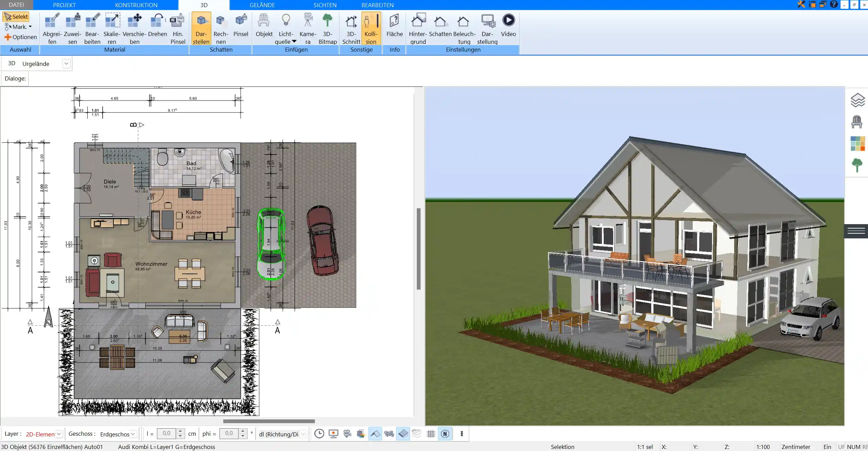Insert a Kamera

point(308,29)
